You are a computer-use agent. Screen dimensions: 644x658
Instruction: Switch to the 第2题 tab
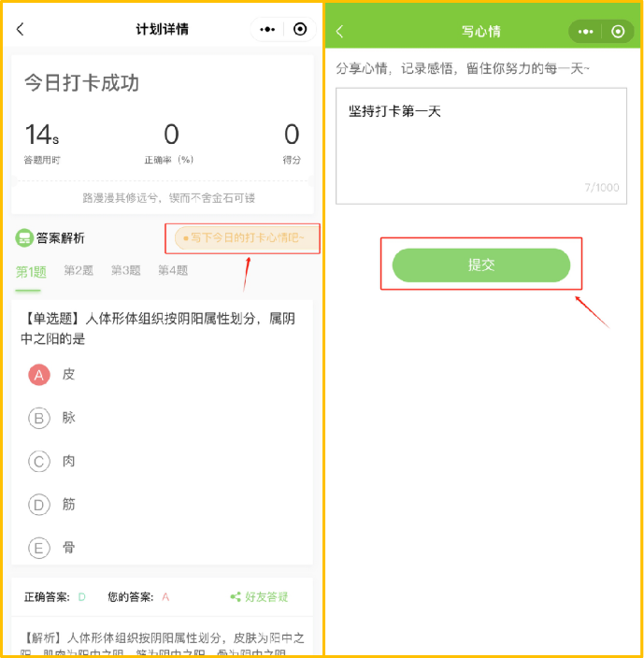(79, 271)
